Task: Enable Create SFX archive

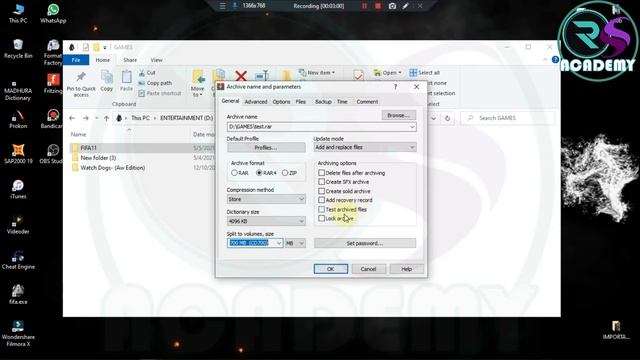Action: click(344, 182)
